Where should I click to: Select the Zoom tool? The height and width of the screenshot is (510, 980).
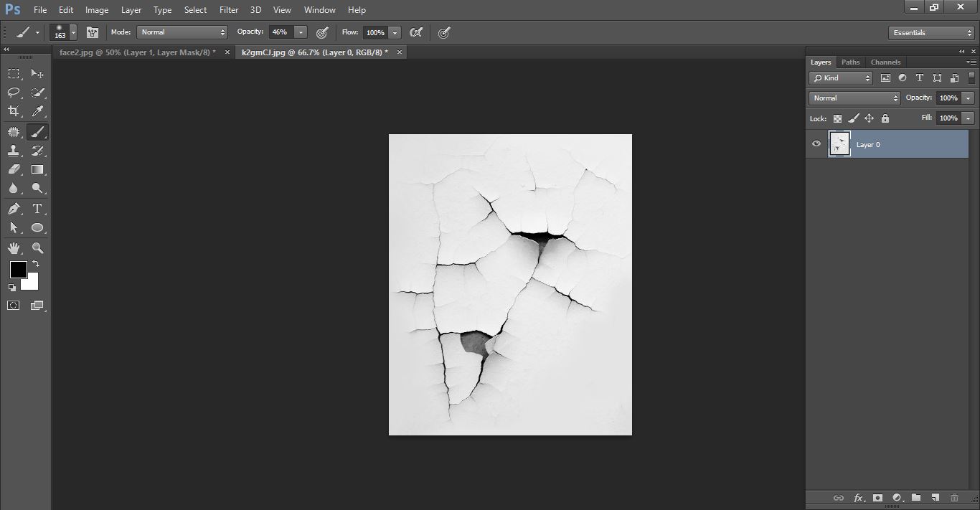(37, 248)
